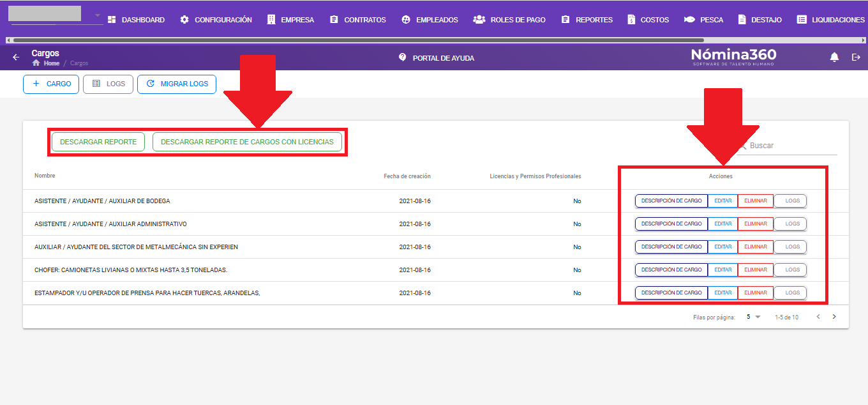Viewport: 868px width, 405px height.
Task: Open Descripción de Cargo for Auxiliar de Bodega
Action: coord(671,201)
